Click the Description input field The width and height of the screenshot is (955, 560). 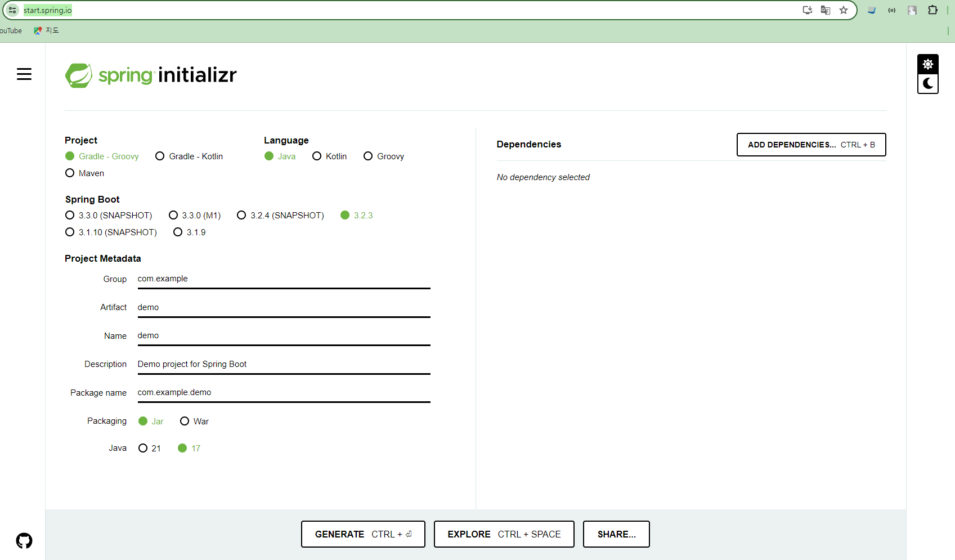[284, 364]
